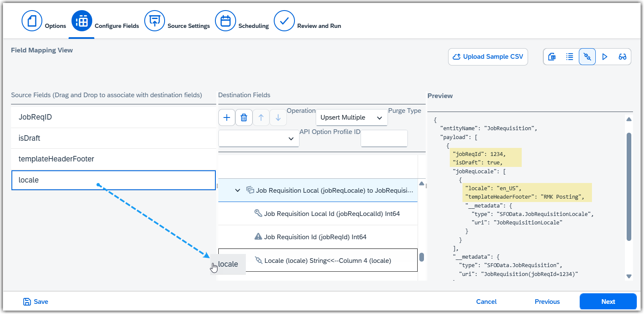Click the Upload Sample CSV button
Screen dimensions: 644x314
pyautogui.click(x=488, y=57)
